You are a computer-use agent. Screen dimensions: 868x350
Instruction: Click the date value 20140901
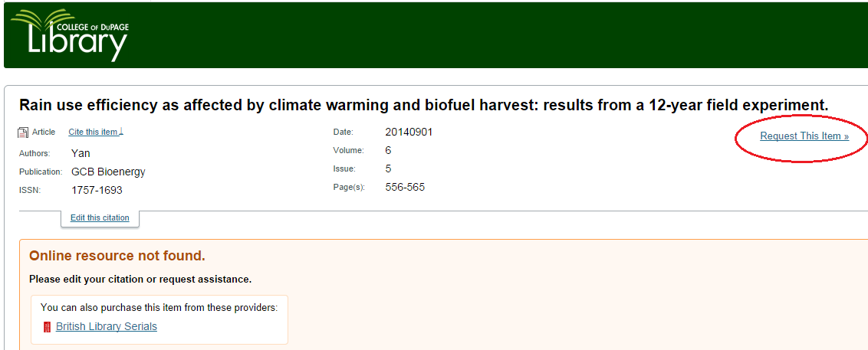point(409,132)
